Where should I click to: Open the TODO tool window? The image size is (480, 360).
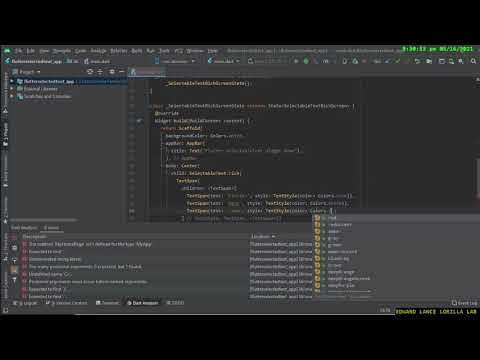click(175, 303)
